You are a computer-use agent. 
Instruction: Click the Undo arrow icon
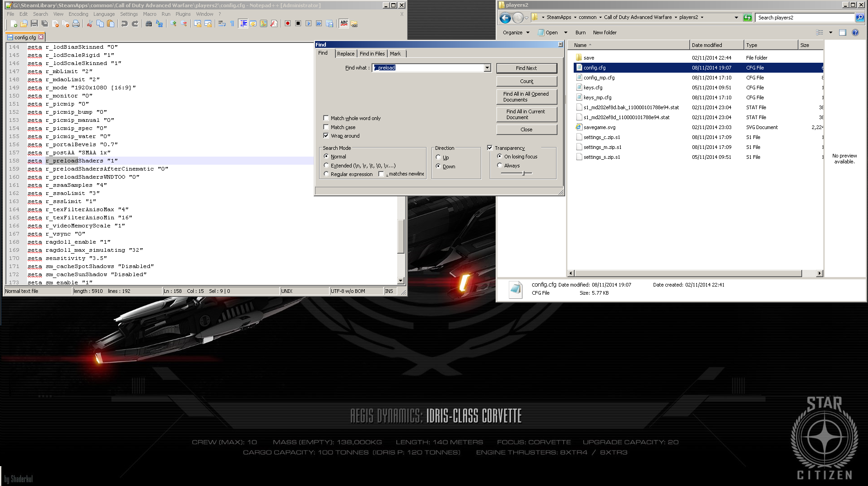click(124, 23)
